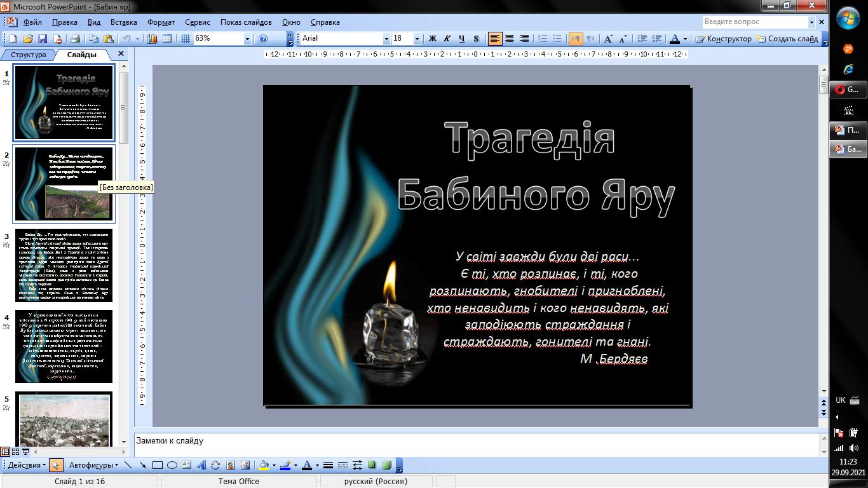
Task: Click the Создать слайд button
Action: coord(787,39)
